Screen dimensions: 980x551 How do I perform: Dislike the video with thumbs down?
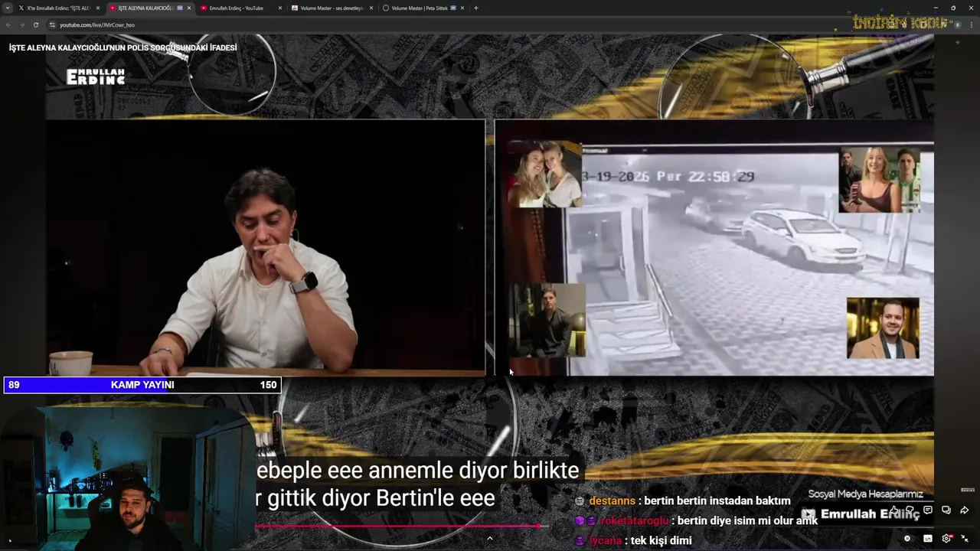pyautogui.click(x=910, y=510)
